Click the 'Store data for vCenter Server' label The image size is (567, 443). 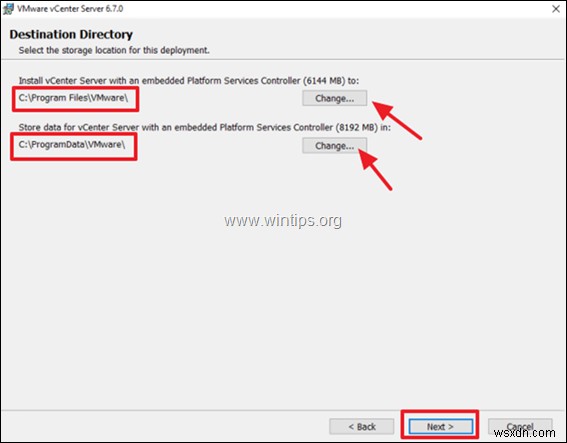(205, 128)
